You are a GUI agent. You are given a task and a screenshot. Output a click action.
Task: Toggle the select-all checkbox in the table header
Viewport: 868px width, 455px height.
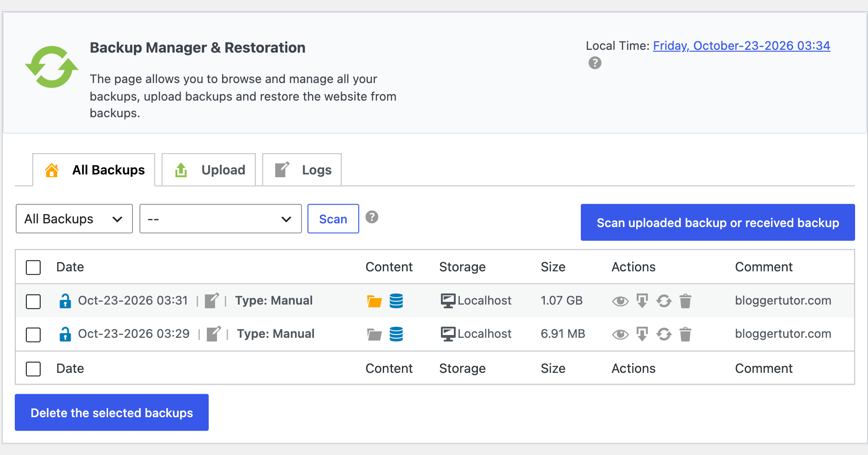point(33,267)
